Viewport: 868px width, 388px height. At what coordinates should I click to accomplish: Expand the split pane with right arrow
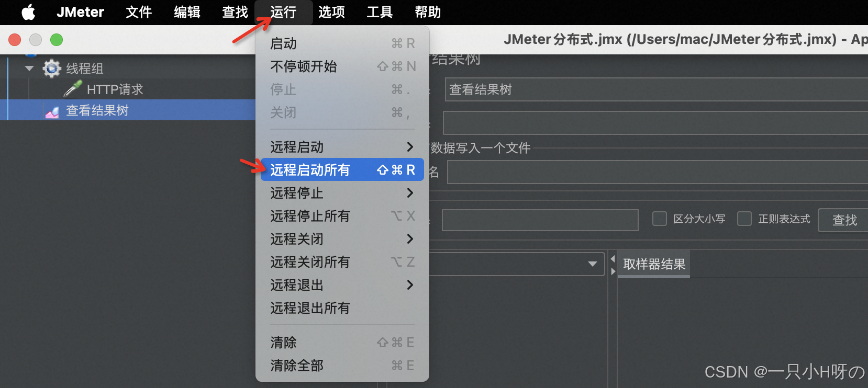tap(613, 271)
